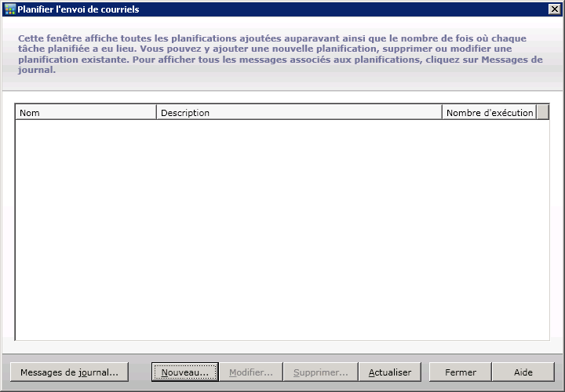Open help via Aide button
This screenshot has height=392, width=565.
point(523,372)
